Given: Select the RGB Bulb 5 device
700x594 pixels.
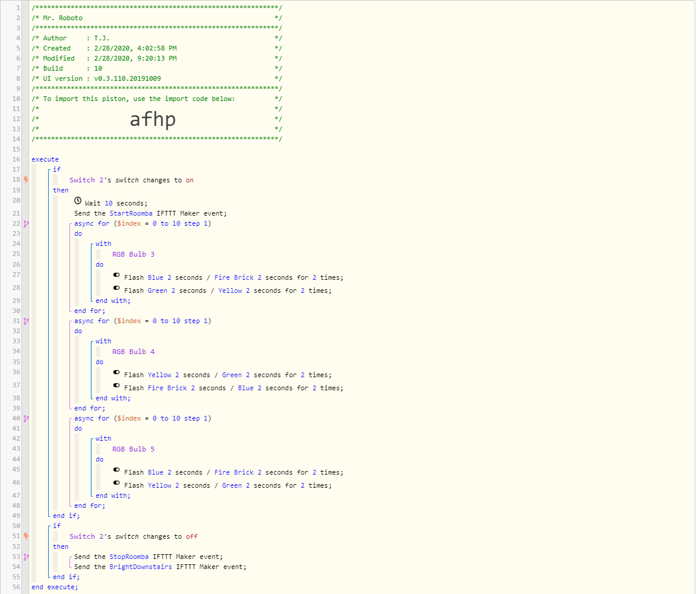Looking at the screenshot, I should click(x=133, y=449).
